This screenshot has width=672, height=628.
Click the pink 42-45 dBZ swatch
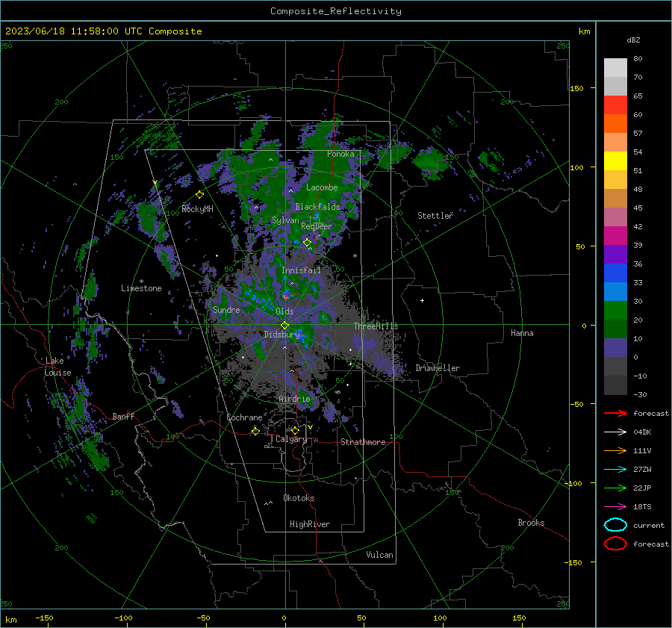(615, 217)
